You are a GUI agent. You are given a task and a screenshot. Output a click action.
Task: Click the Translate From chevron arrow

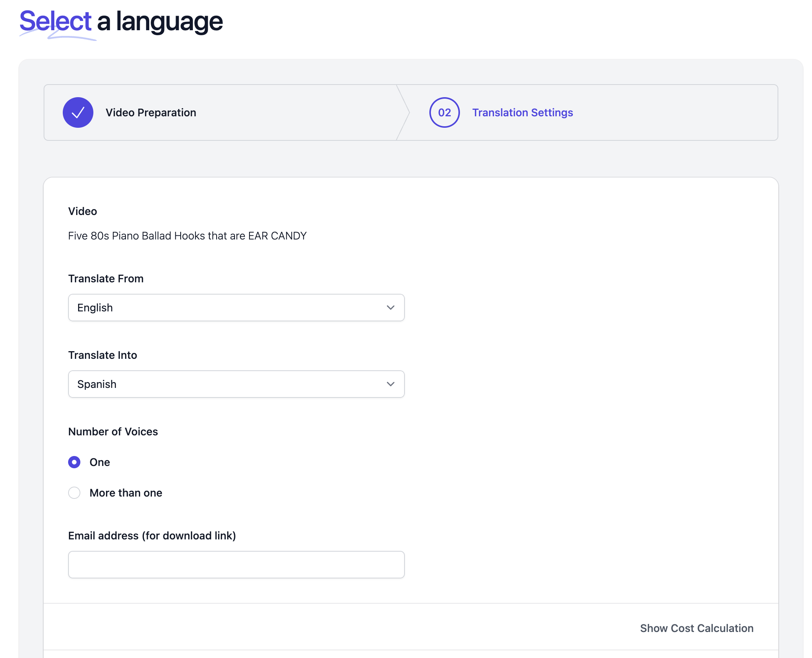[x=390, y=308]
